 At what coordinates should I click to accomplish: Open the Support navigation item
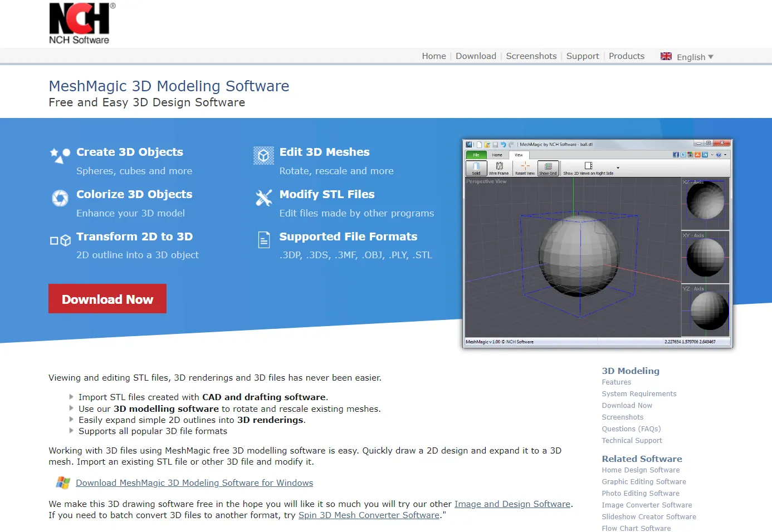point(583,56)
